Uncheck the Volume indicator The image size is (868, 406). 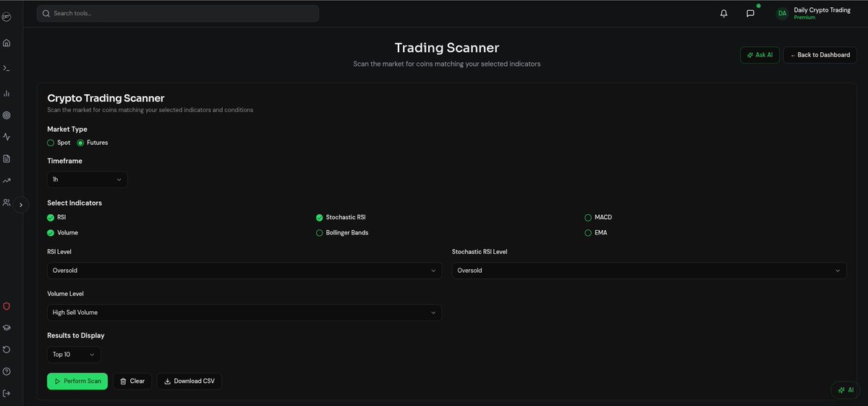point(51,233)
